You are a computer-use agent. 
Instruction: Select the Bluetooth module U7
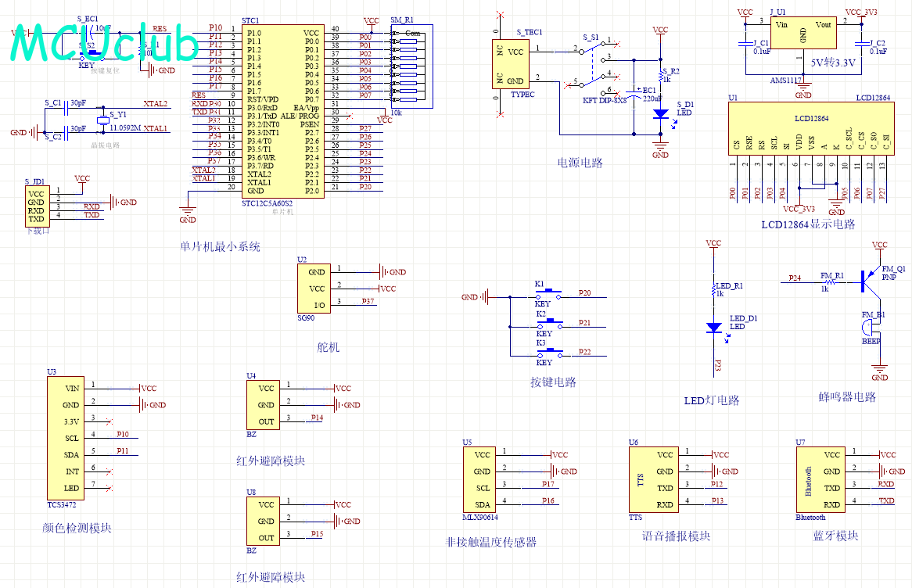pos(820,479)
